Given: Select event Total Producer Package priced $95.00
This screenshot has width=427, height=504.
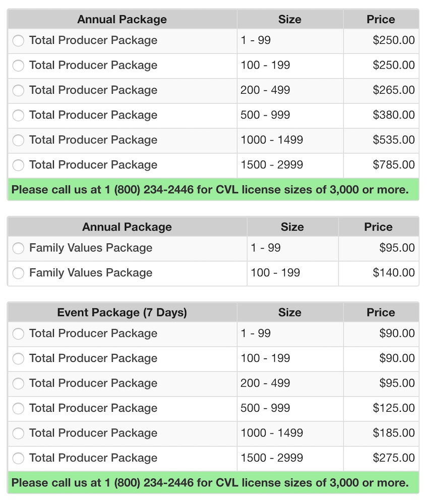Looking at the screenshot, I should (18, 384).
